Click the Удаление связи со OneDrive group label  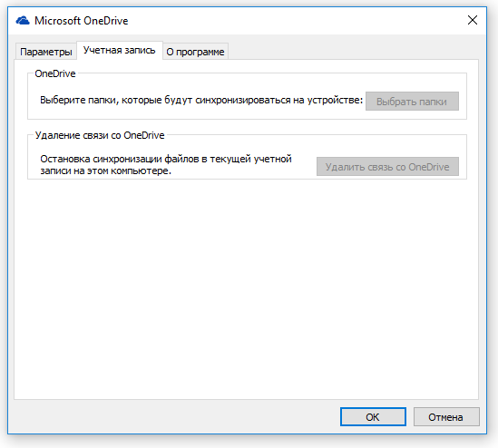[x=100, y=135]
